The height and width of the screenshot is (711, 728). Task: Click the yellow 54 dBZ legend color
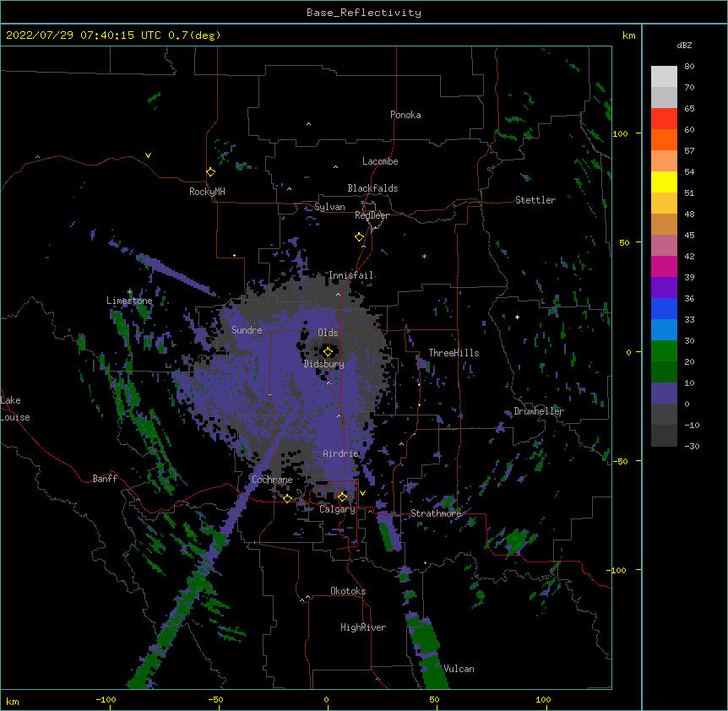pyautogui.click(x=664, y=182)
